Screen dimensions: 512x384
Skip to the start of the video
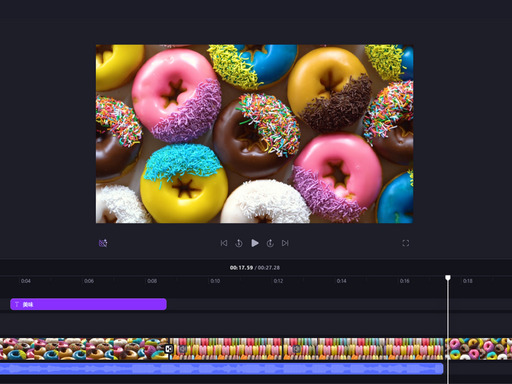click(224, 243)
